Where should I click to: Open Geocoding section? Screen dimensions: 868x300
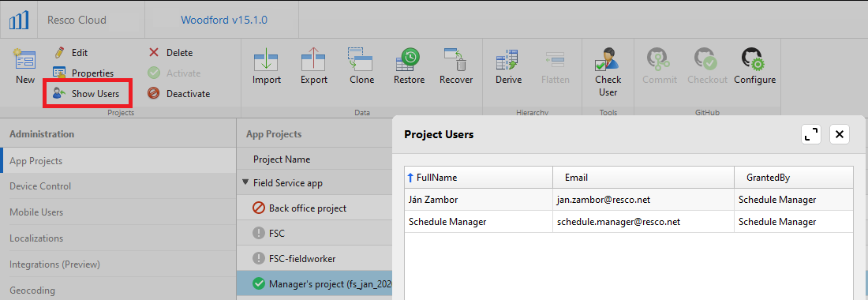(x=118, y=290)
